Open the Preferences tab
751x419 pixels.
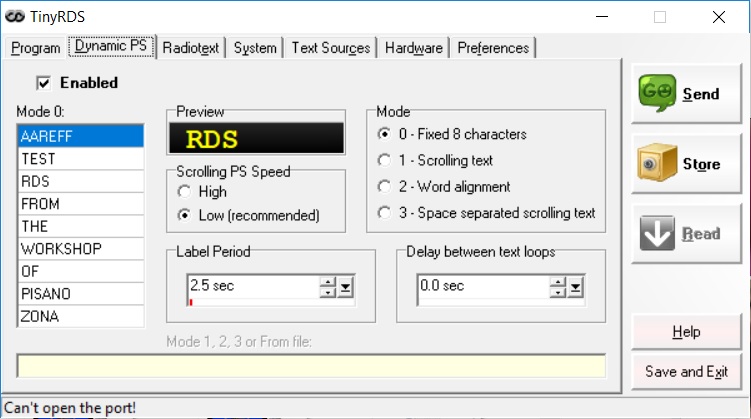point(493,48)
